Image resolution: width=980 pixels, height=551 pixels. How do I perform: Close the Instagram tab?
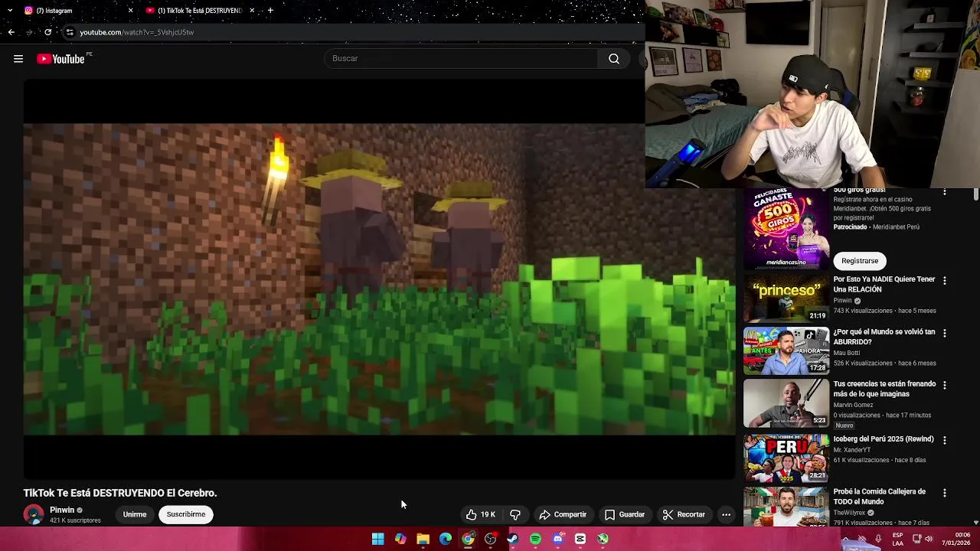130,11
